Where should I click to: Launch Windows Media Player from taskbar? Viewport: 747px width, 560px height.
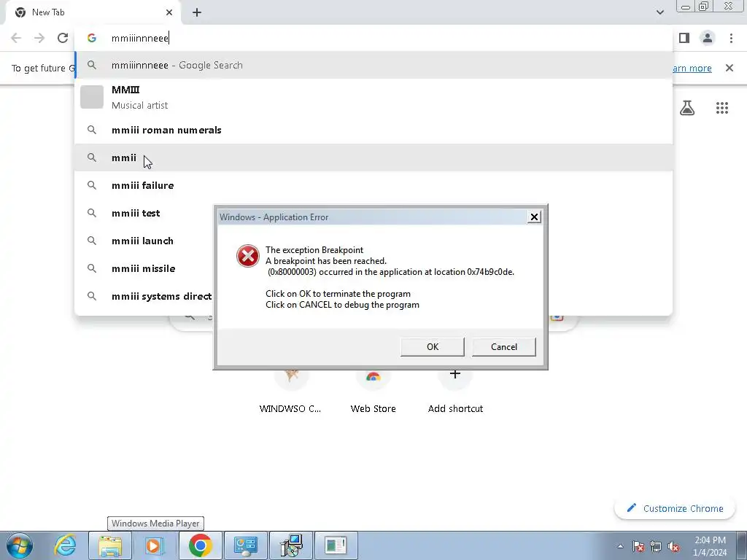click(x=155, y=545)
